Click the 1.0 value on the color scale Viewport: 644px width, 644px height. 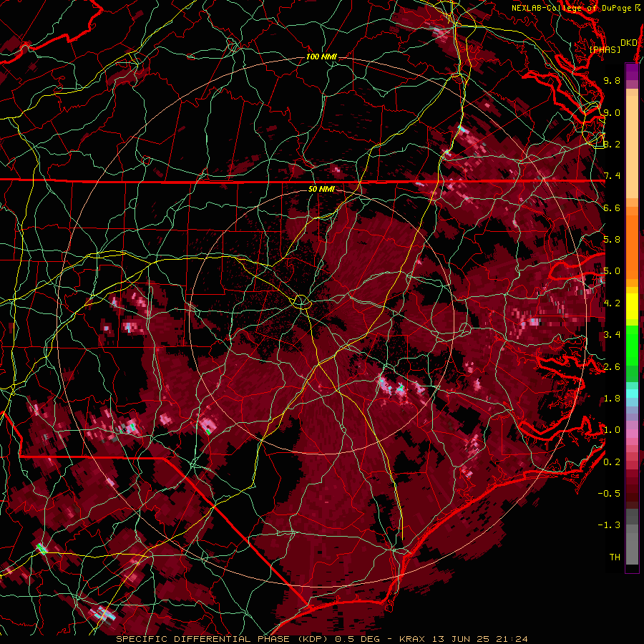[612, 430]
